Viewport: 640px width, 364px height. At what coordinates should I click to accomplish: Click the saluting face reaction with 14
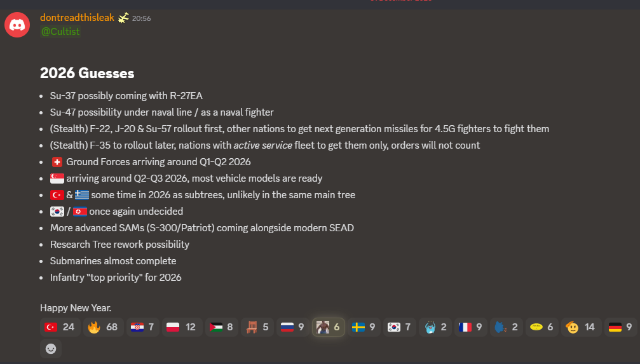coord(580,327)
